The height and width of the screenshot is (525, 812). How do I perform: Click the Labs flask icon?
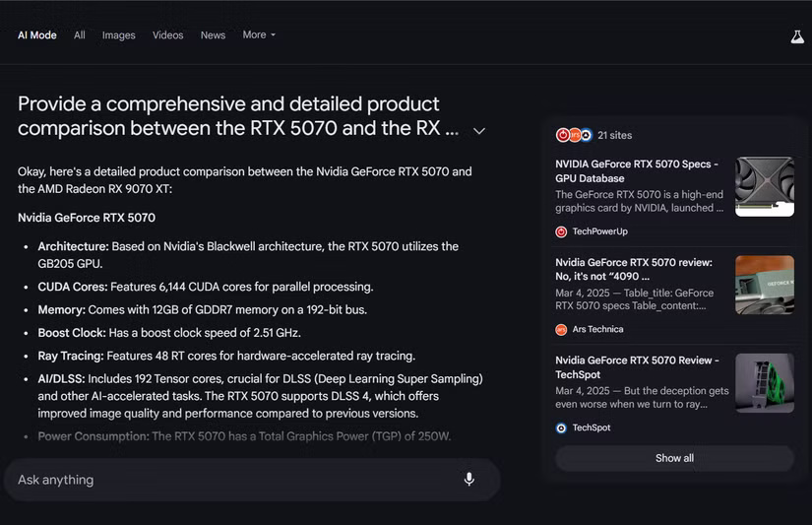point(797,35)
